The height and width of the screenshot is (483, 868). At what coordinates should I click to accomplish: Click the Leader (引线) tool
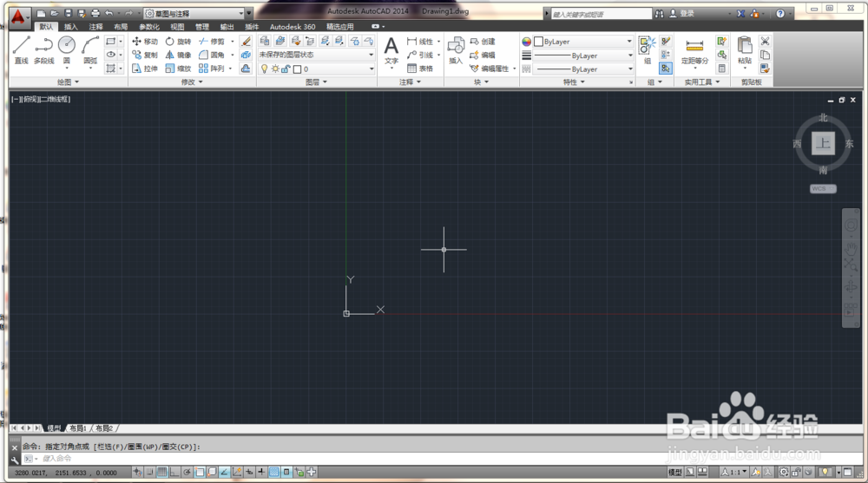419,55
